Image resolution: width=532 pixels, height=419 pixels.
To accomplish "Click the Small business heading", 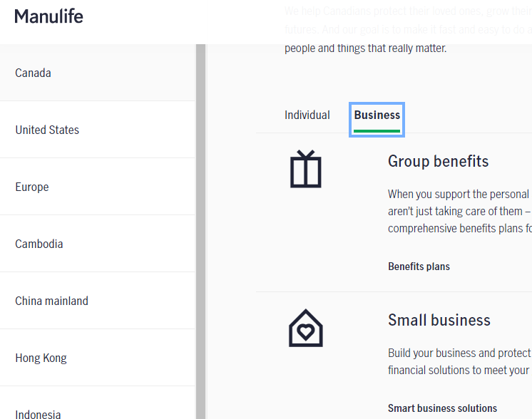I will (439, 320).
